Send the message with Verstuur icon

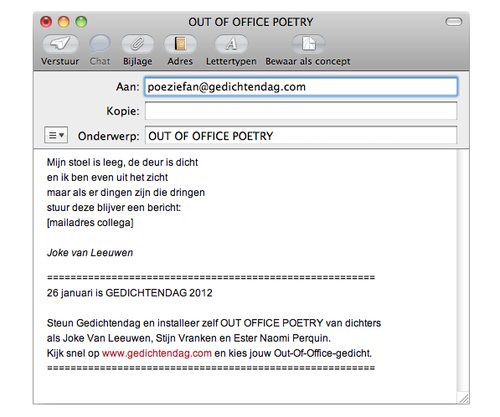click(x=60, y=44)
